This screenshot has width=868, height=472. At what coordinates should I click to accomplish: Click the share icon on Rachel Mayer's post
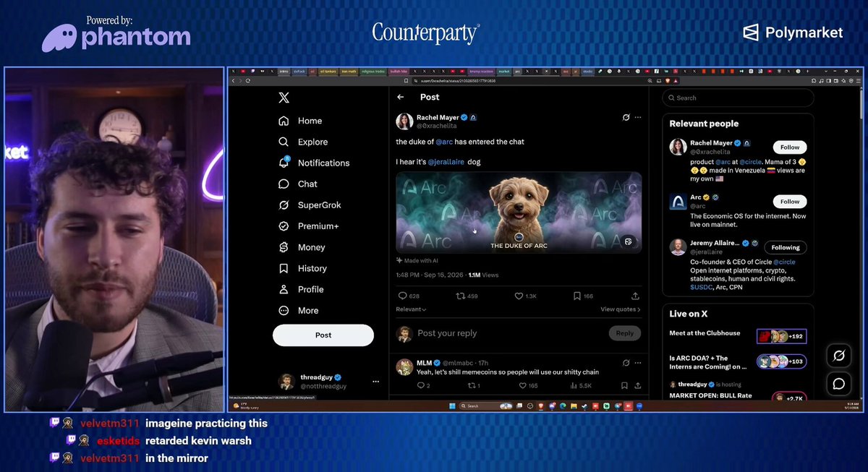click(635, 296)
